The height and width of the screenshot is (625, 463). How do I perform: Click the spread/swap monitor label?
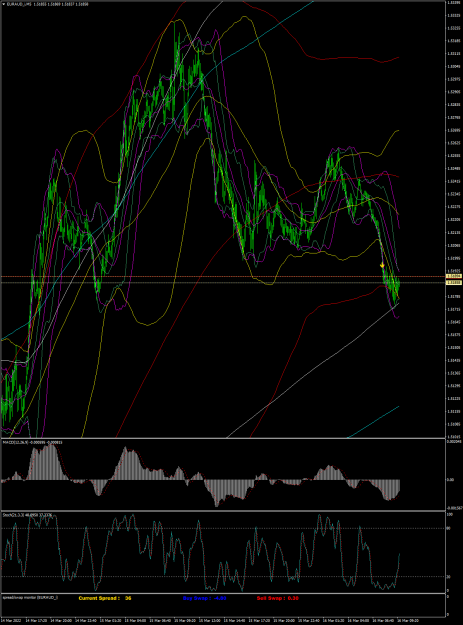click(30, 597)
